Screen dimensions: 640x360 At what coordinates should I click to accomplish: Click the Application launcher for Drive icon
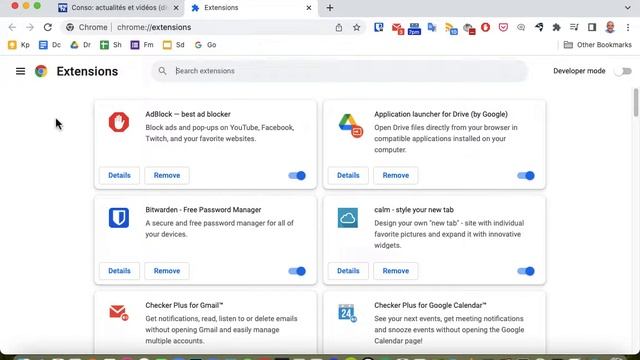[x=350, y=125]
